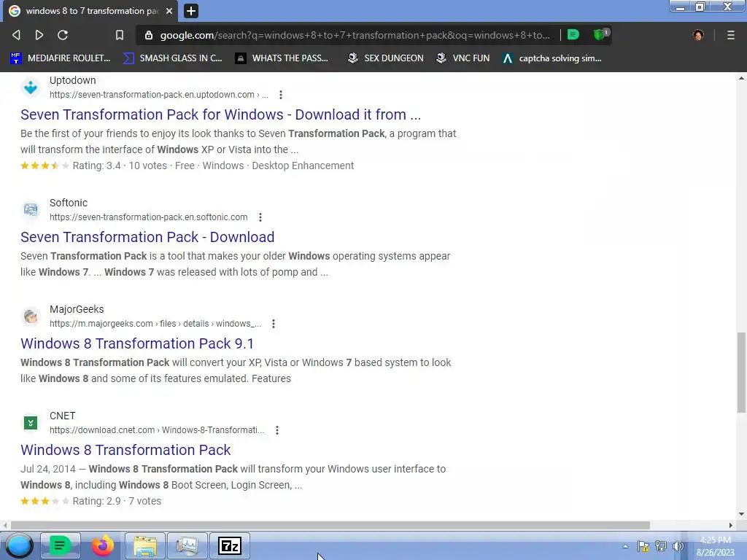Open the 'captcha solving sim...' bookmark
747x560 pixels.
pyautogui.click(x=552, y=58)
